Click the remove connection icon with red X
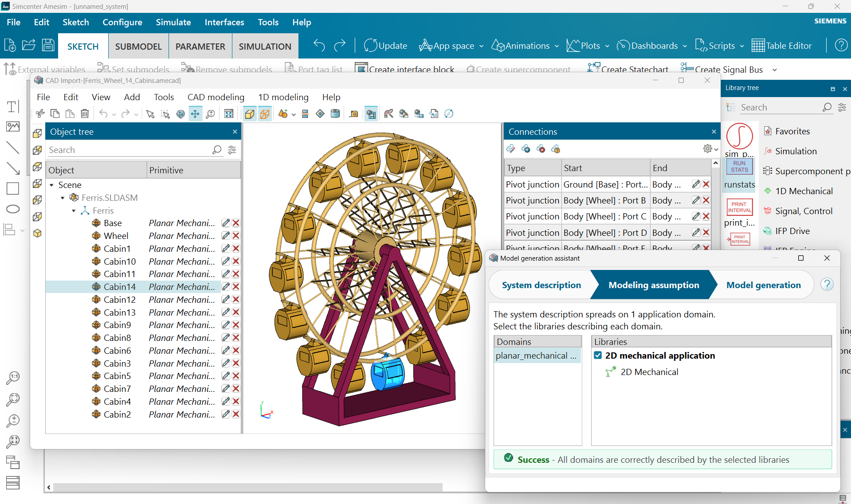The height and width of the screenshot is (504, 851). coord(541,149)
